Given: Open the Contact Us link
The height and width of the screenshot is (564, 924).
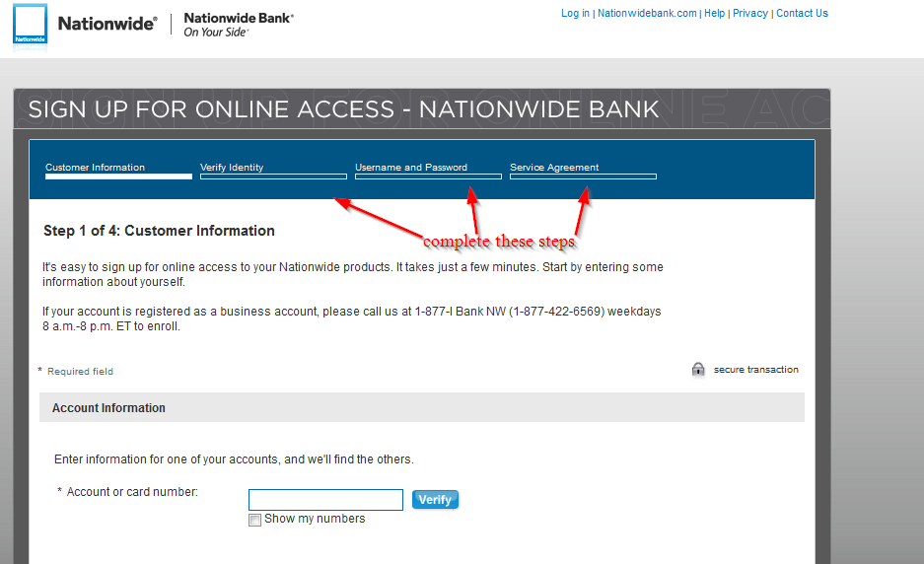Looking at the screenshot, I should (802, 13).
